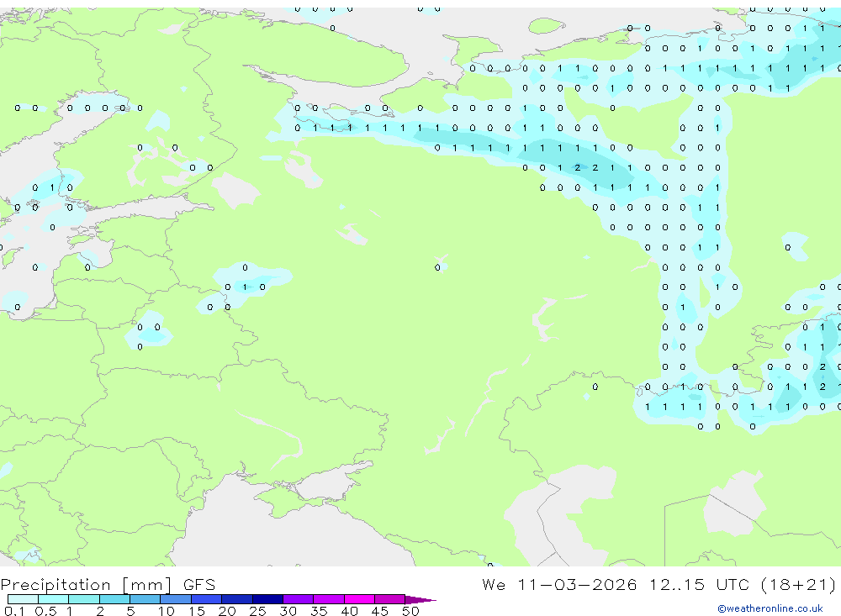Click the 'GFS' model label
This screenshot has height=616, width=841.
click(x=199, y=585)
